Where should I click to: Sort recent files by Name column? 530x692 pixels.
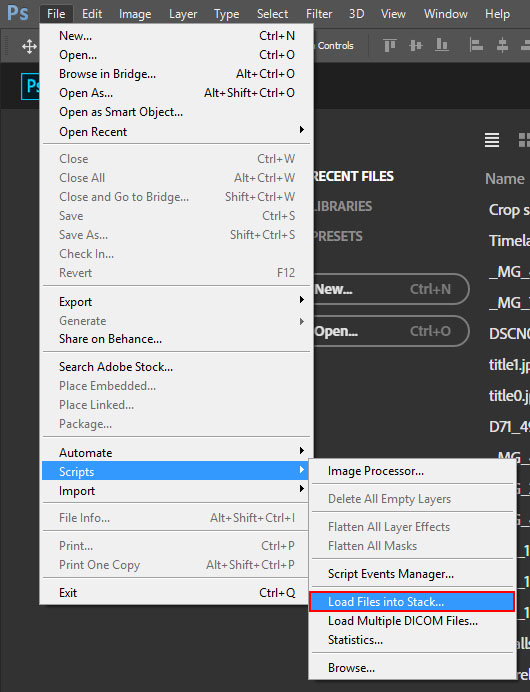pos(505,179)
